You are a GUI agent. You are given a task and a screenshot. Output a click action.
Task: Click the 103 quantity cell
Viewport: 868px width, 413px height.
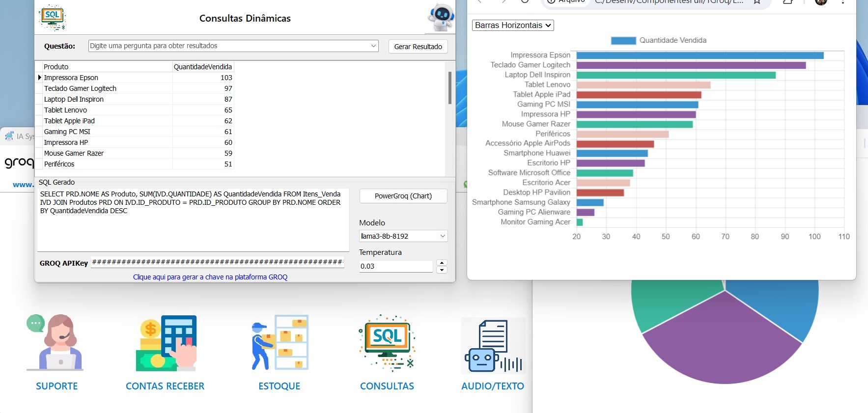point(203,78)
